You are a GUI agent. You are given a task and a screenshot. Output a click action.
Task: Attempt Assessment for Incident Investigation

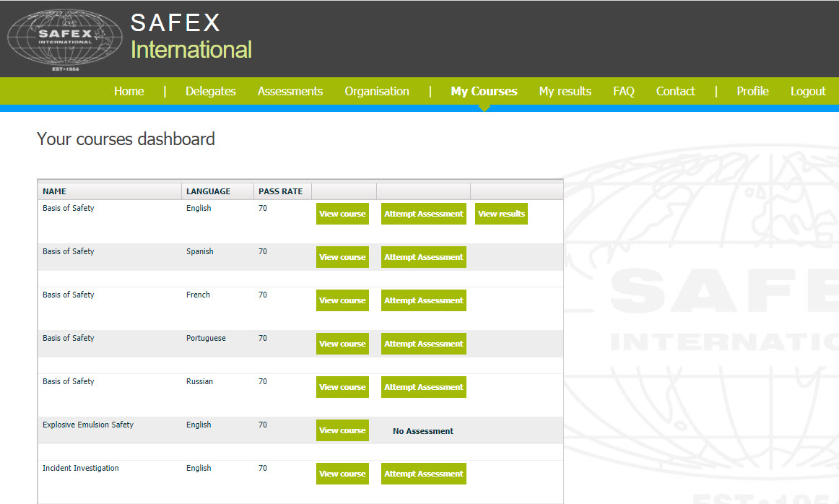(423, 474)
